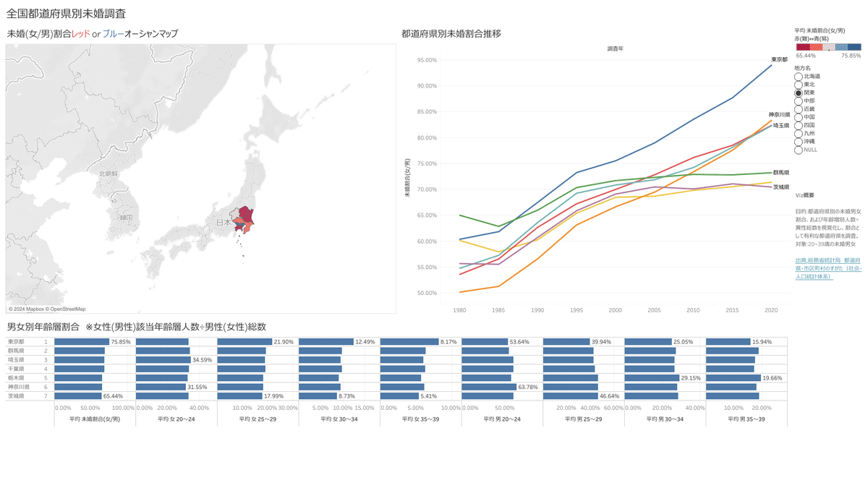Choose the NULL option in the region filter
The height and width of the screenshot is (488, 868).
point(798,150)
